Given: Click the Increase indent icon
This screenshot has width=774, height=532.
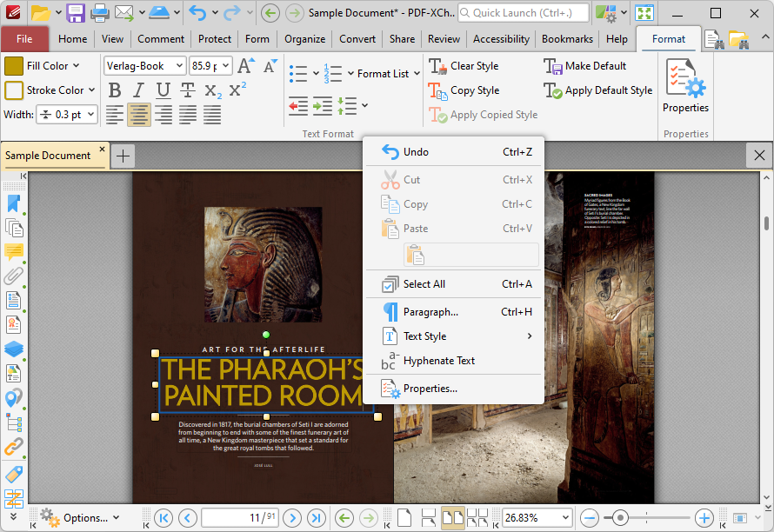Looking at the screenshot, I should point(323,105).
